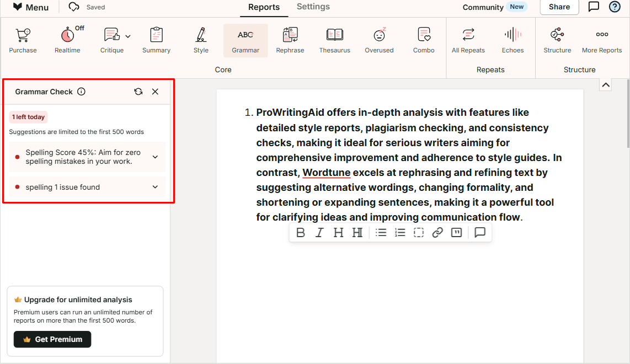This screenshot has width=630, height=364.
Task: Expand the Spelling Score 45% item
Action: pos(87,157)
